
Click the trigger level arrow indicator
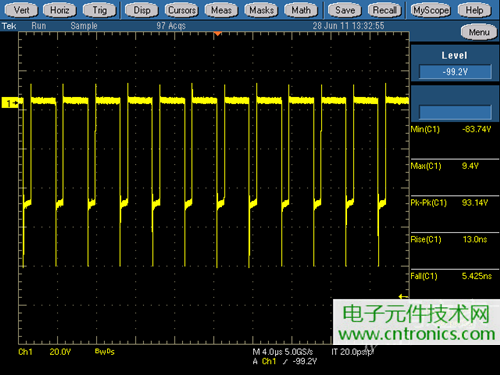404,296
